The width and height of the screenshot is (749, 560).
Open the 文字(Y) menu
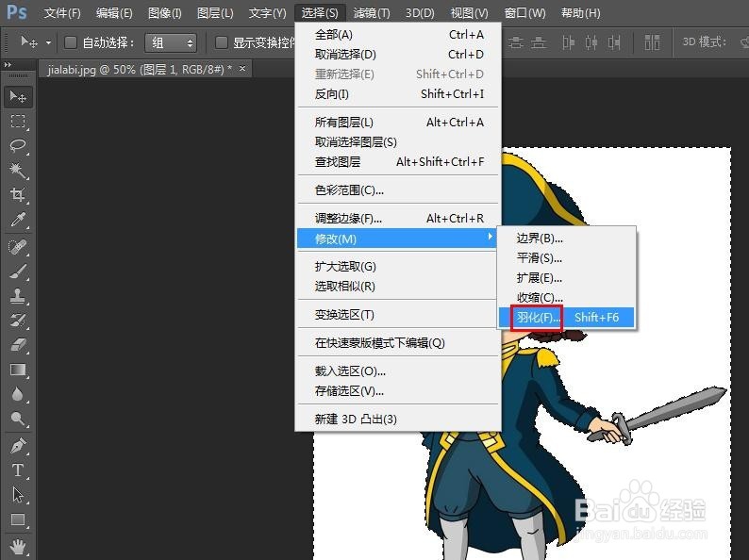coord(268,13)
